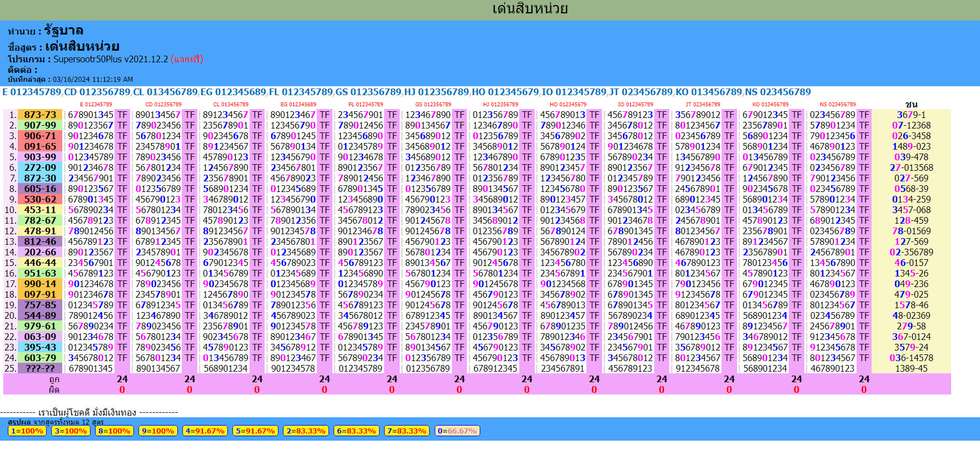980x454 pixels.
Task: Select the draw result '603-79'
Action: coord(40,358)
